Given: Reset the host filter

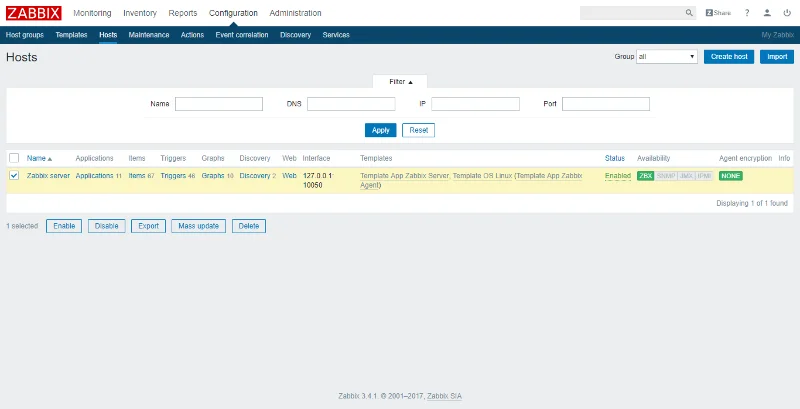Looking at the screenshot, I should [418, 130].
